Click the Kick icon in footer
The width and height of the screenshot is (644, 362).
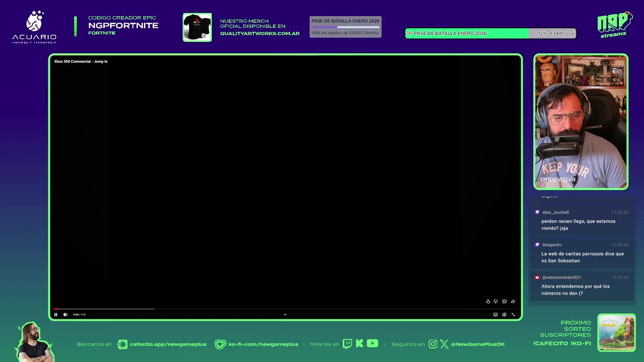(x=359, y=344)
